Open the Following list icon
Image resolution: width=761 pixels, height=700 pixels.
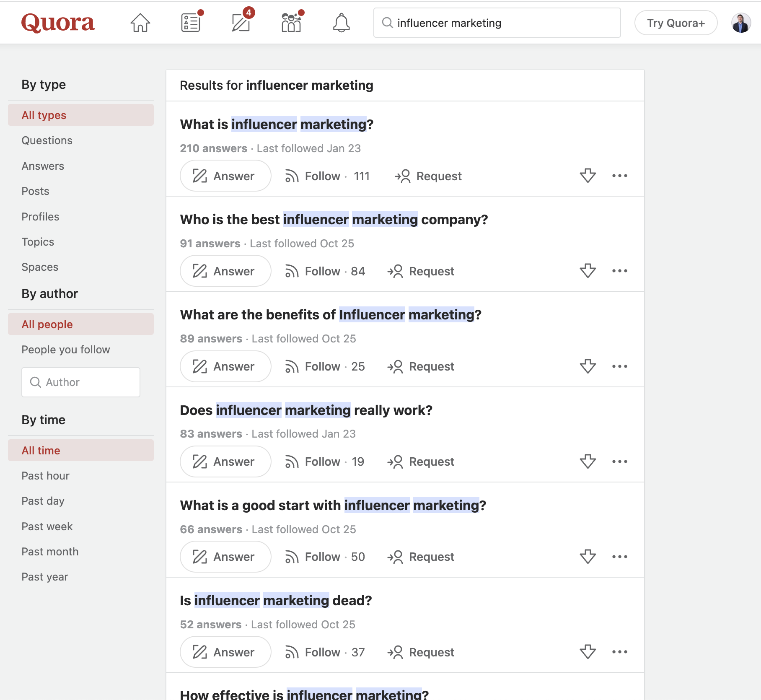point(191,23)
